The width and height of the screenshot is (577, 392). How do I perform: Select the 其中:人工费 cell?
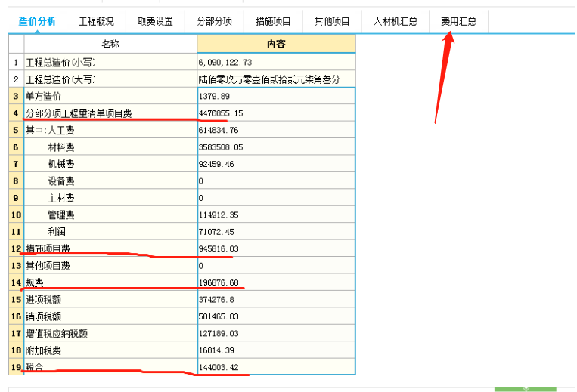(110, 130)
